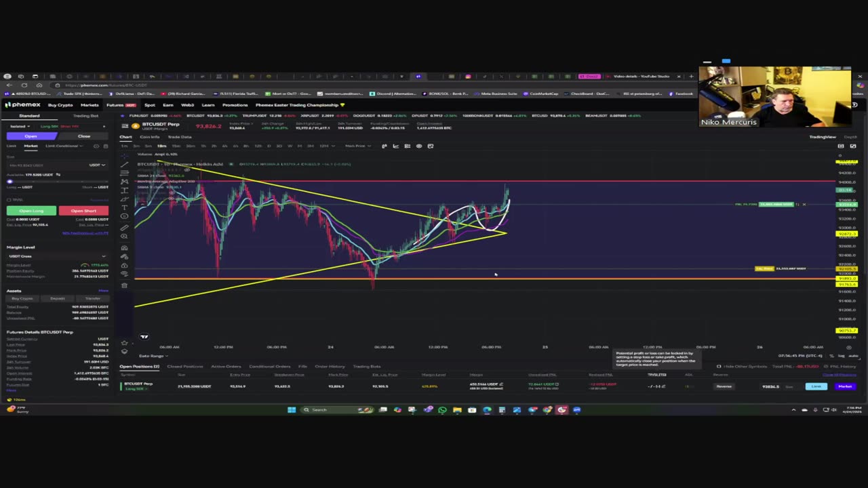
Task: Click the TradingView logo on the chart
Action: tap(144, 336)
